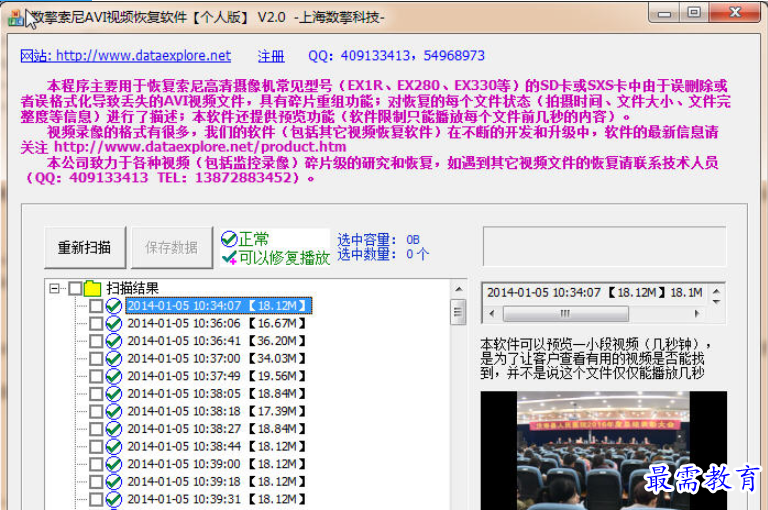Tick checkbox for file 10:38:44 18.12M
Viewport: 768px width, 510px height.
96,447
